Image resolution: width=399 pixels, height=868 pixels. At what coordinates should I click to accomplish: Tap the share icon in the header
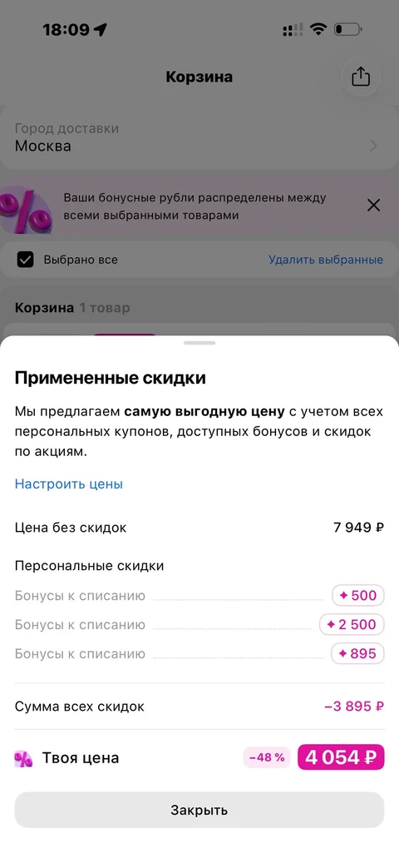point(361,77)
